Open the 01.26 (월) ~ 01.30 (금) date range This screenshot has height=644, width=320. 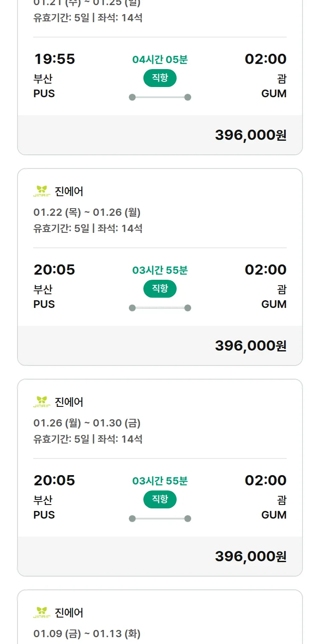(x=87, y=423)
